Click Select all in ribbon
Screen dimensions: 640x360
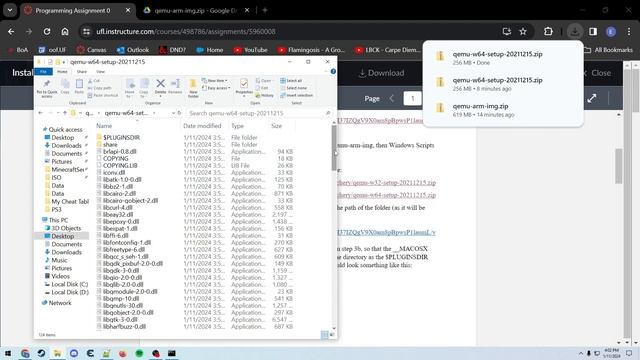click(x=291, y=81)
